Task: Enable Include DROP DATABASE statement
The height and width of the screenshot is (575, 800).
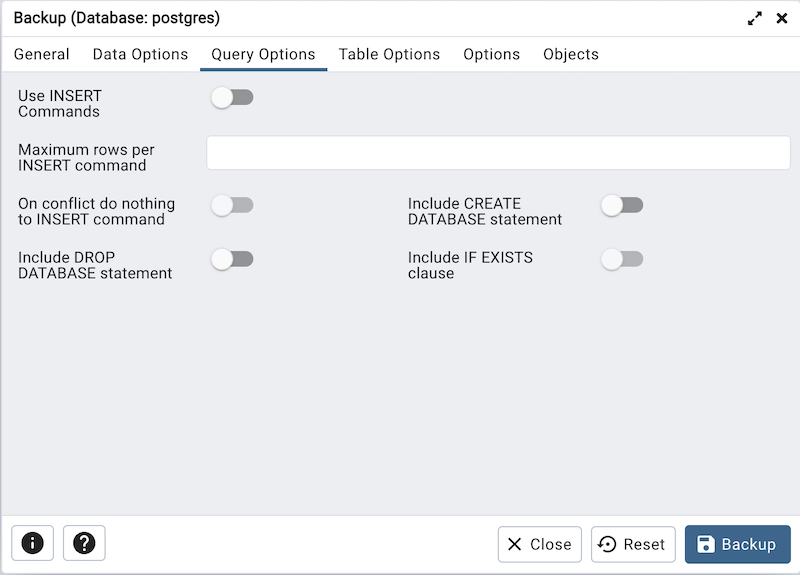Action: (x=232, y=259)
